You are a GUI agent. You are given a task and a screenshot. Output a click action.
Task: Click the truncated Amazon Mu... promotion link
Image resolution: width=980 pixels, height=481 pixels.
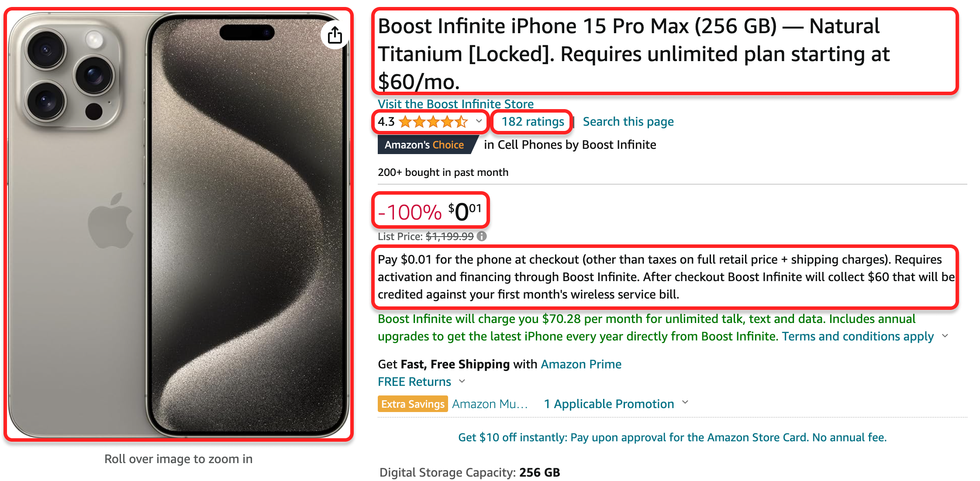[x=490, y=404]
